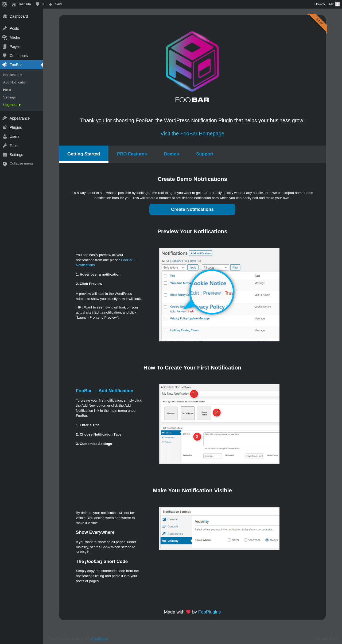
Task: Click the Preview Notifications screenshot
Action: (219, 295)
